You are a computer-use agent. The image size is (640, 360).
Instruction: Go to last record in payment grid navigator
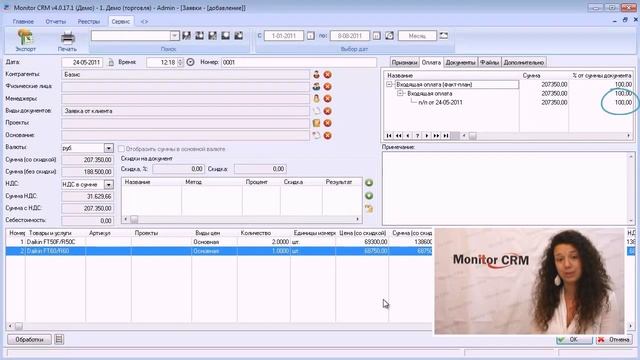446,136
